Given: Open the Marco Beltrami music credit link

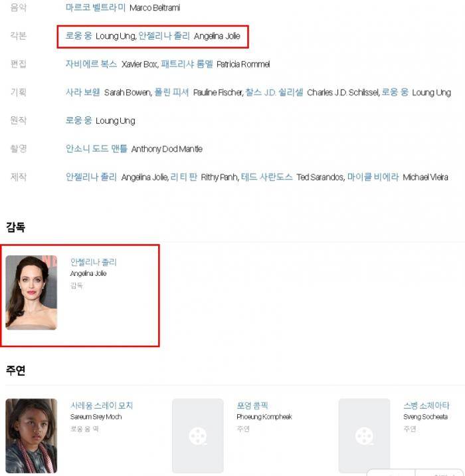Looking at the screenshot, I should [95, 7].
